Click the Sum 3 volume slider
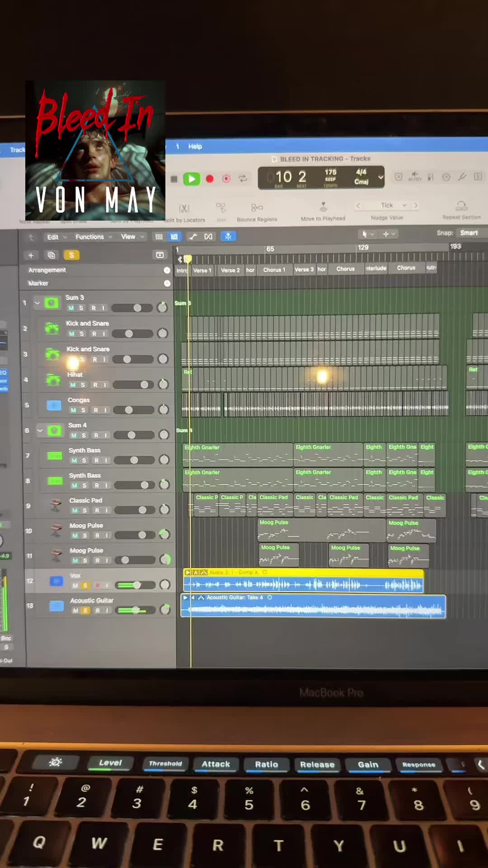 [132, 308]
